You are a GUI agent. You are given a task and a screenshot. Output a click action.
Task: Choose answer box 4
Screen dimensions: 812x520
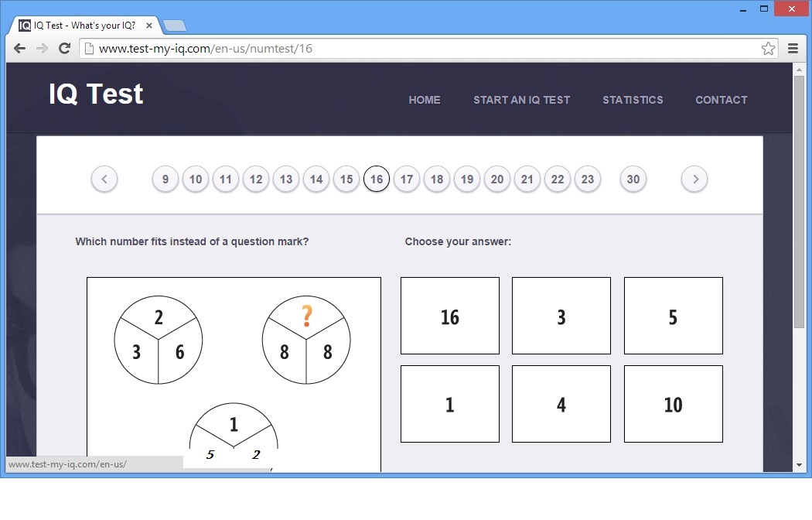pos(561,404)
